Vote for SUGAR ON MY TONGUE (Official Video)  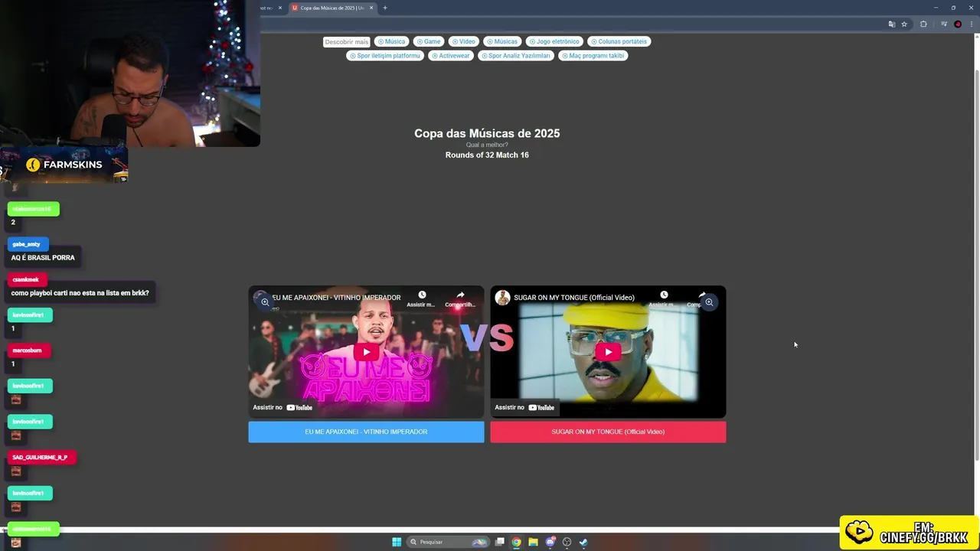pyautogui.click(x=608, y=432)
